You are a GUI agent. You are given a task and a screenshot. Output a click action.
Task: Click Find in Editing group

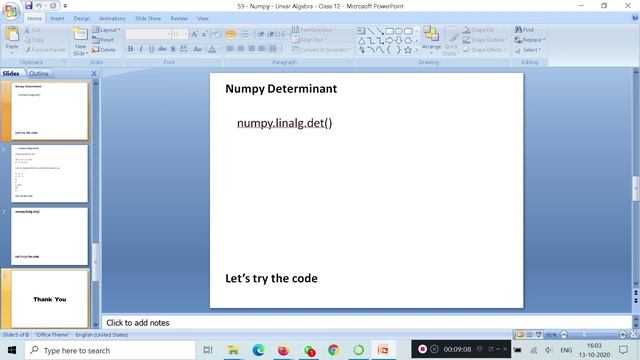524,30
